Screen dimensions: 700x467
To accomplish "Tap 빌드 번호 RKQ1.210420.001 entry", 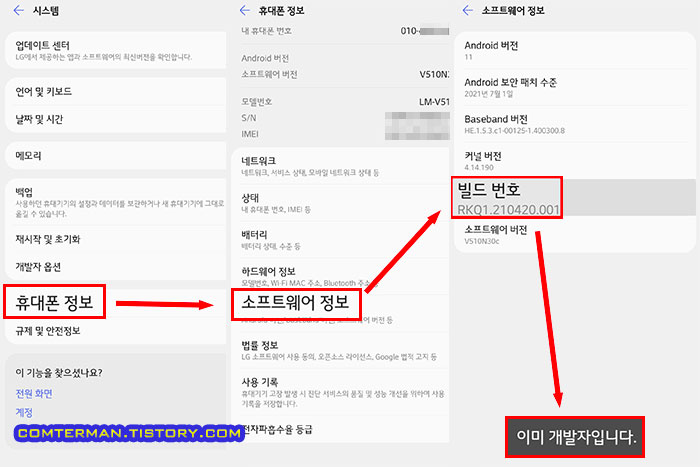I will point(575,198).
